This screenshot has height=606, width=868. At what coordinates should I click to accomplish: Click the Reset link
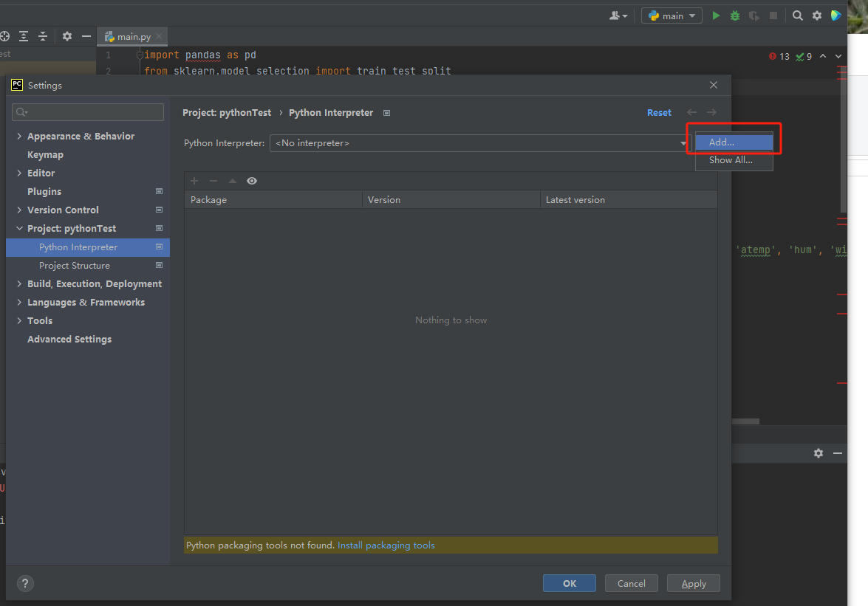[x=659, y=112]
